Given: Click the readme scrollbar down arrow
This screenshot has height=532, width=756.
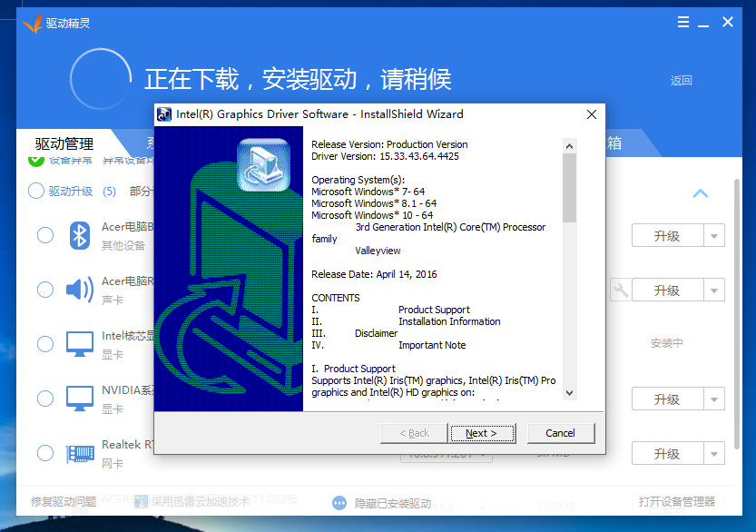Looking at the screenshot, I should pyautogui.click(x=570, y=392).
